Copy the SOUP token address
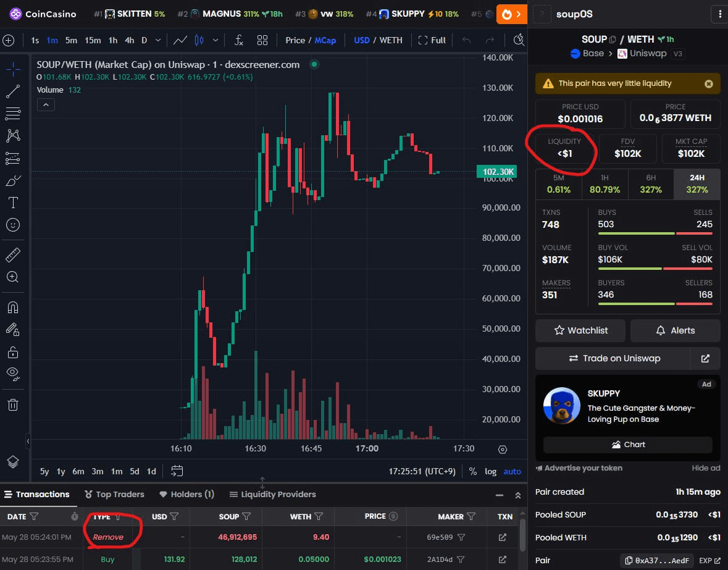Viewport: 728px width, 570px height. 613,40
